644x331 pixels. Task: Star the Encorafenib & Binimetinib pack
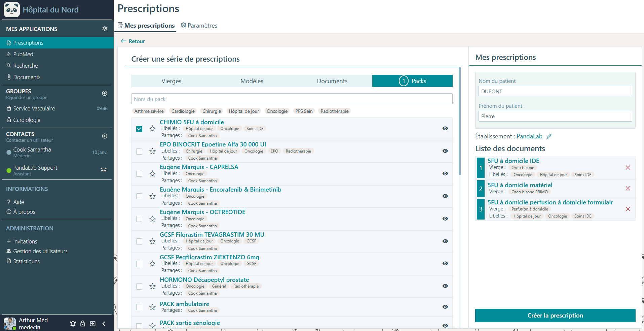tap(152, 196)
